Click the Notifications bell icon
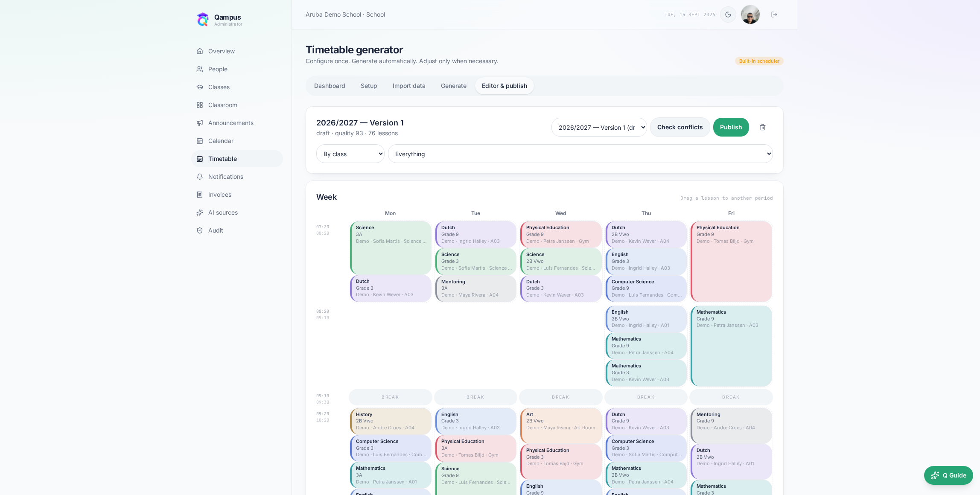980x495 pixels. (x=200, y=177)
